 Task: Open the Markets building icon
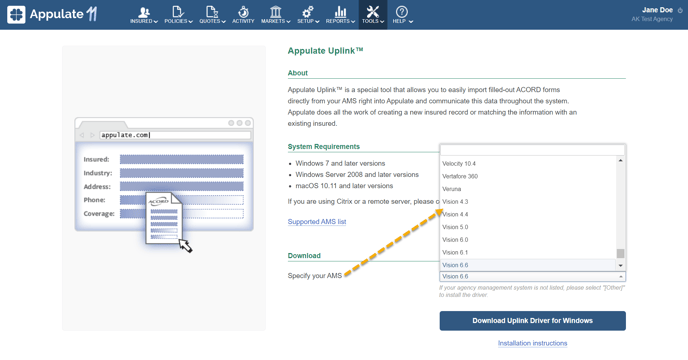pos(276,12)
